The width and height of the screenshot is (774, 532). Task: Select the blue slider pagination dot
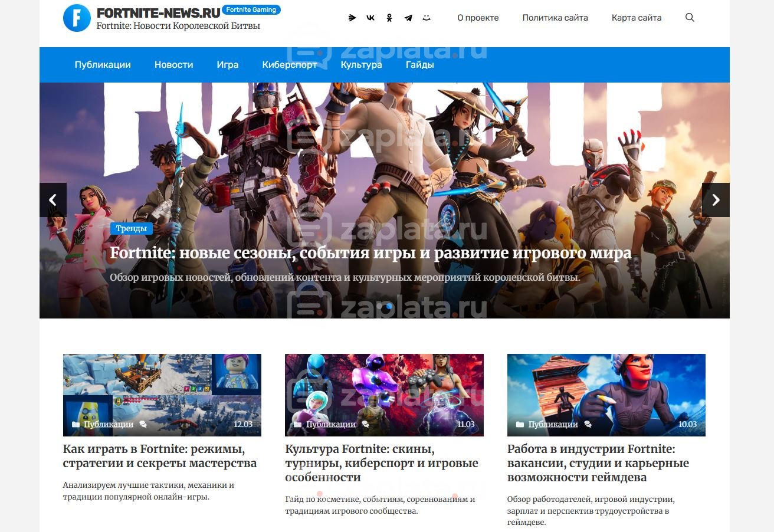(389, 307)
